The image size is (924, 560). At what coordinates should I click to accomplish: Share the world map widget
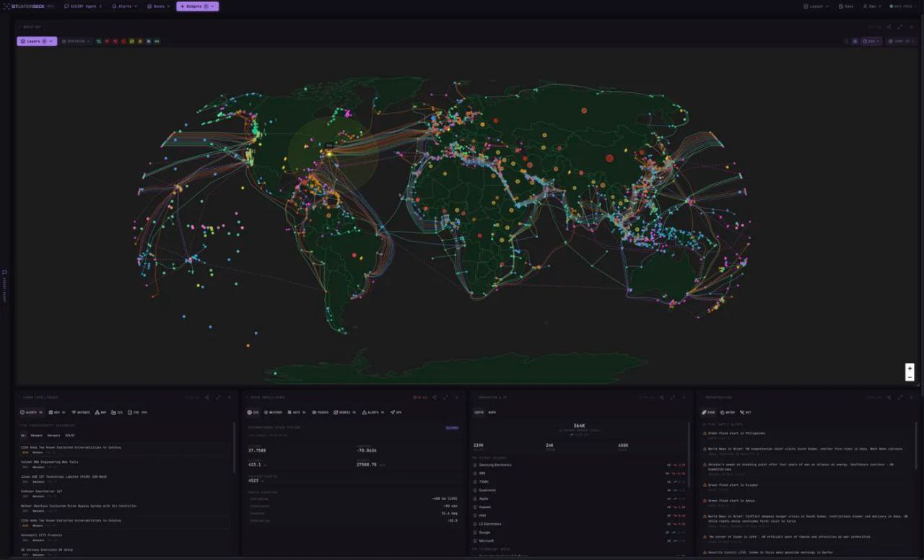click(x=889, y=27)
